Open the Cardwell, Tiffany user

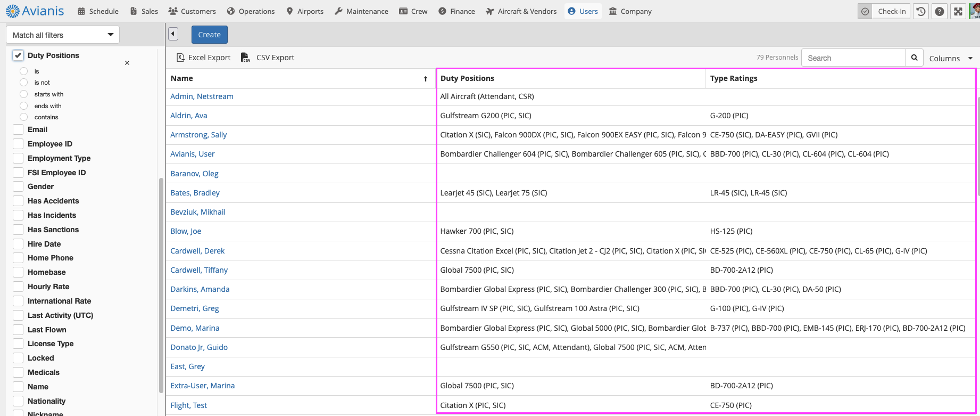pos(199,270)
